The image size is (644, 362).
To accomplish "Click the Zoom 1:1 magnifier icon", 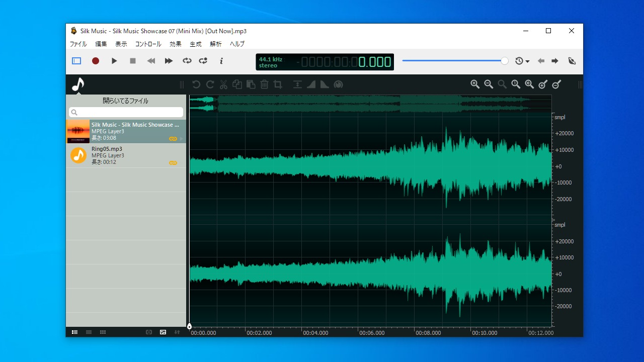I will tap(516, 84).
